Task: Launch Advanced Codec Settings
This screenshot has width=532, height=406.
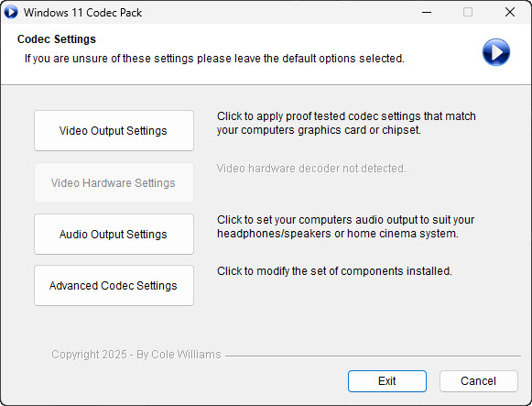Action: [x=114, y=286]
